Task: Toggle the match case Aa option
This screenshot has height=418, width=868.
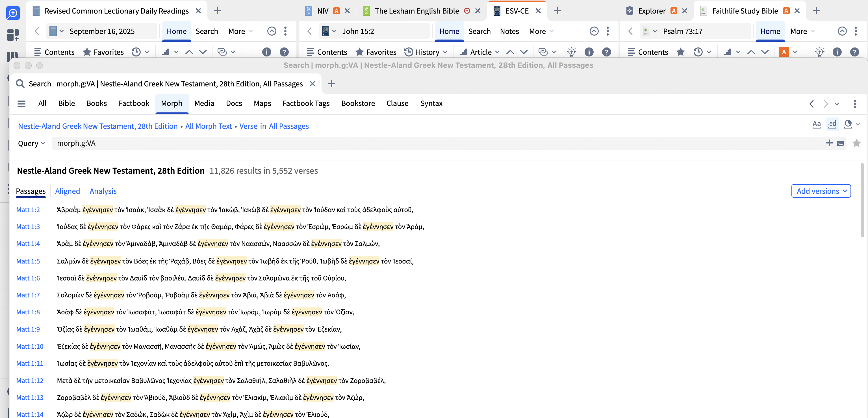Action: coord(816,124)
